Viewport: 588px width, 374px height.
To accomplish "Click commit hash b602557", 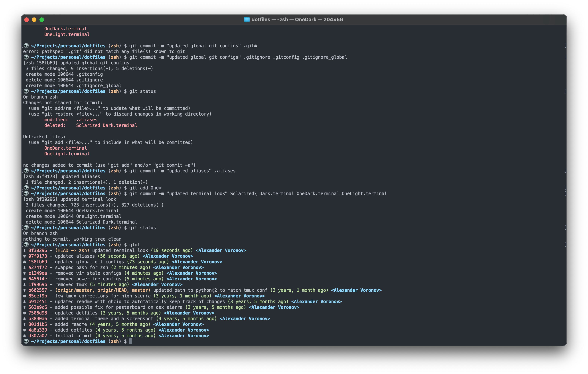I will click(x=38, y=290).
